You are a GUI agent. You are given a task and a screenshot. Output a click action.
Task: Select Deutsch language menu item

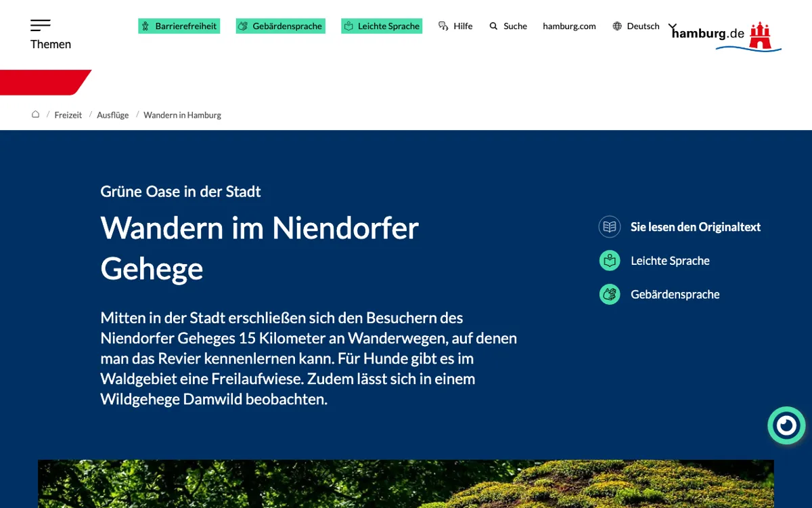pos(643,26)
